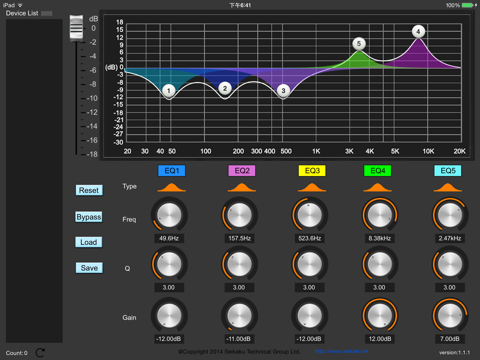Click the EQ3 gain value -12.00dB field

(x=310, y=339)
